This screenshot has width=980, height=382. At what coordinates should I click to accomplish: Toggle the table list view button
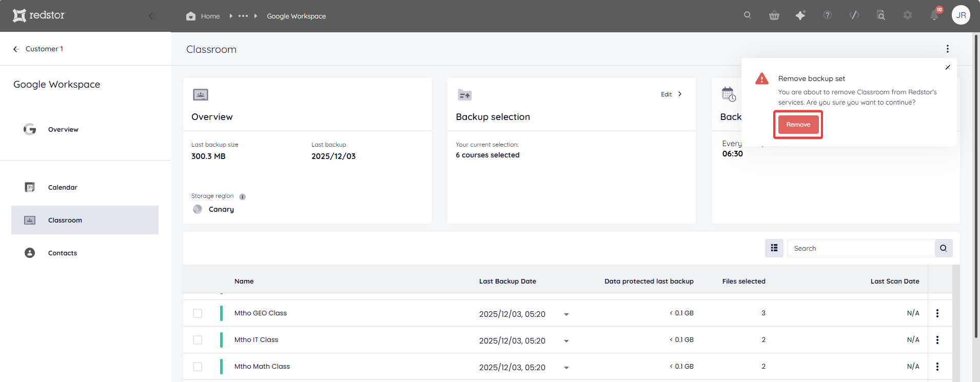[x=774, y=248]
